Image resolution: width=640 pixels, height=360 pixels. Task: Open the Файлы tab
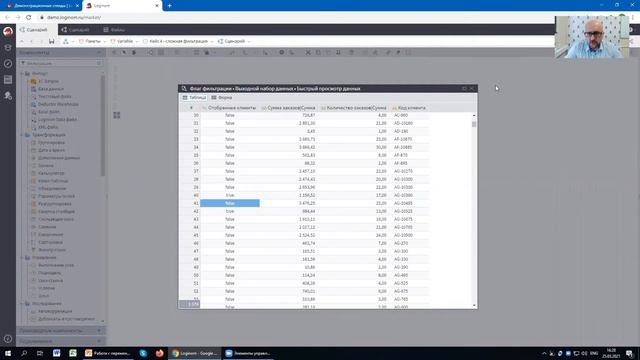point(114,30)
